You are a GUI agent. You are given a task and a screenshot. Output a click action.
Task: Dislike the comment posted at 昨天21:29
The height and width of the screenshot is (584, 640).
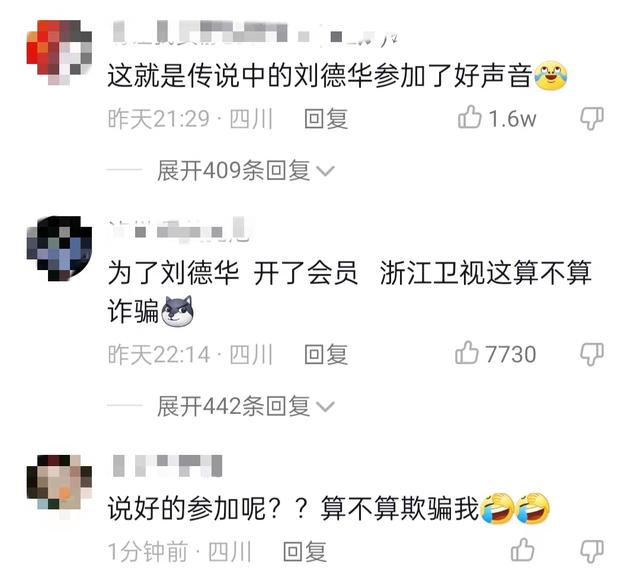tap(592, 119)
